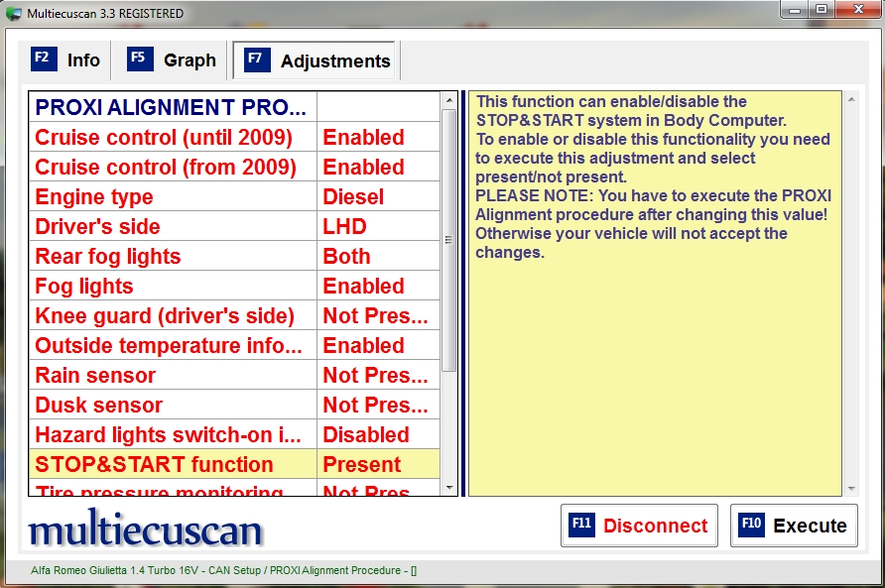Click the Disabled value for Hazard lights

(x=378, y=434)
